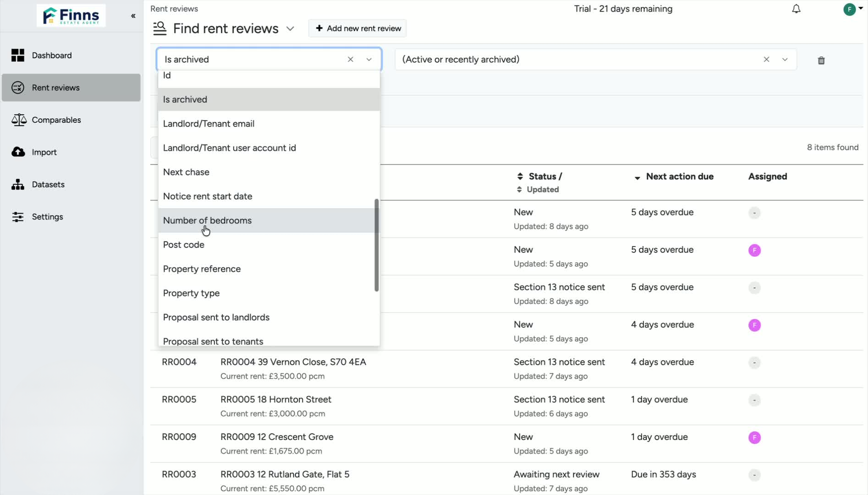Click the 'Is archived' filter input field
Image resolution: width=868 pixels, height=495 pixels.
coord(269,60)
